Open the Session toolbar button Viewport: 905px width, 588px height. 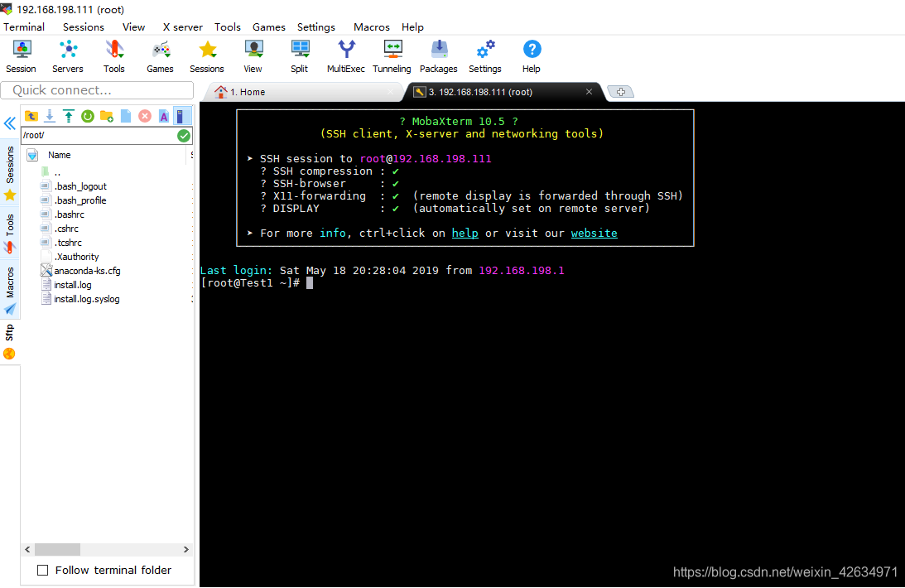click(x=22, y=56)
